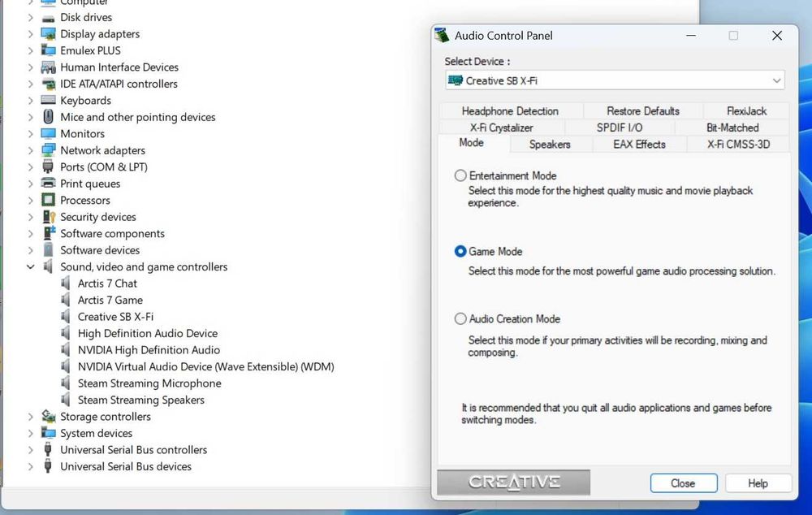
Task: Click the Help button
Action: click(x=758, y=483)
